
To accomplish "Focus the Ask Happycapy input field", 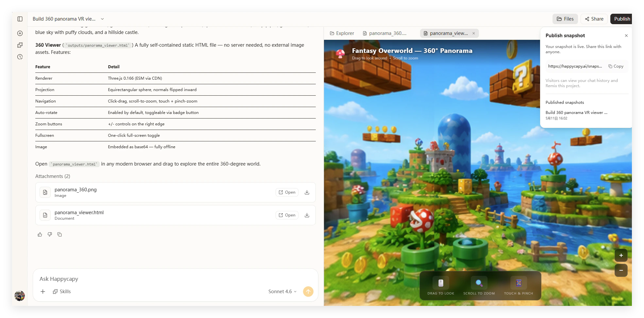I will pyautogui.click(x=176, y=279).
